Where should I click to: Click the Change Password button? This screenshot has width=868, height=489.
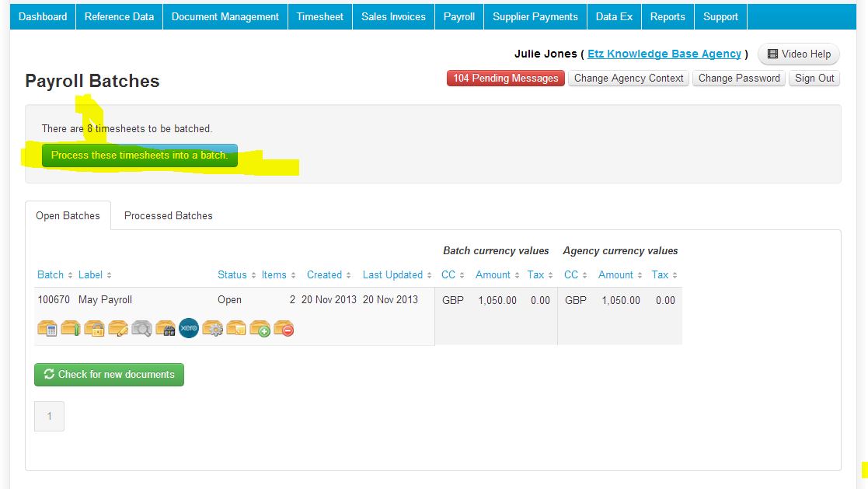pyautogui.click(x=739, y=78)
